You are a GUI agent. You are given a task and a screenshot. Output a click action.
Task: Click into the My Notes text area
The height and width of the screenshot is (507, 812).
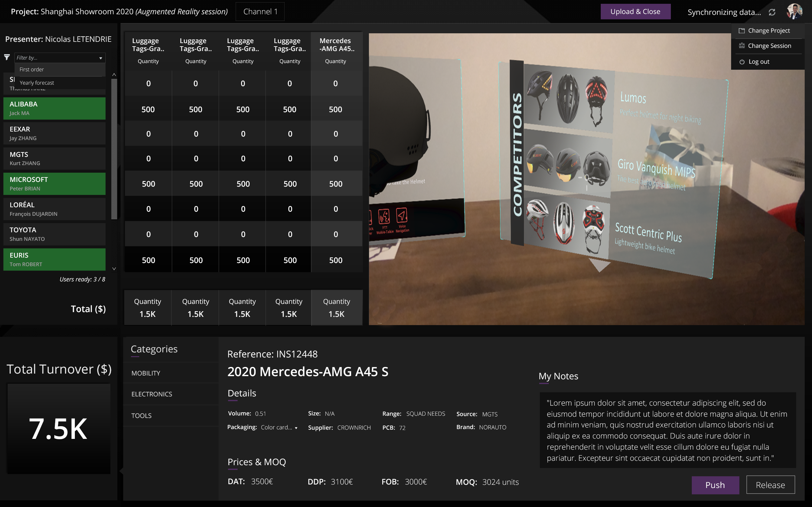(667, 430)
